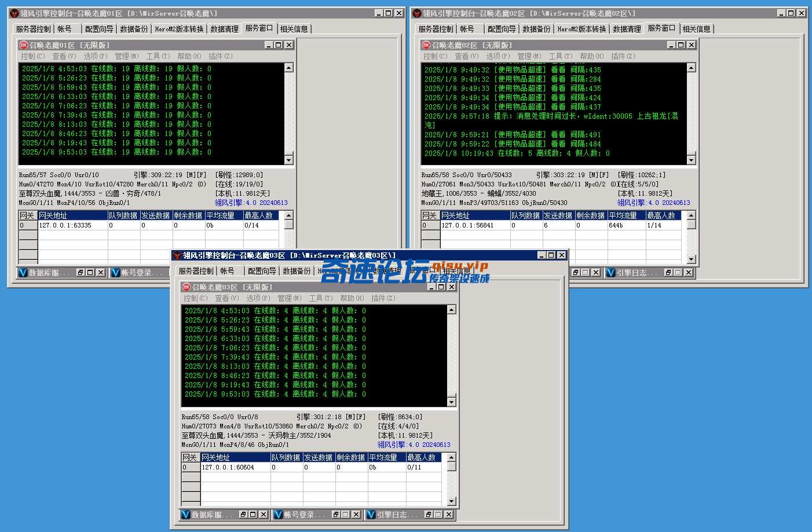This screenshot has width=812, height=532.
Task: Open the 数据清理 tab in 02区 console
Action: coord(627,29)
